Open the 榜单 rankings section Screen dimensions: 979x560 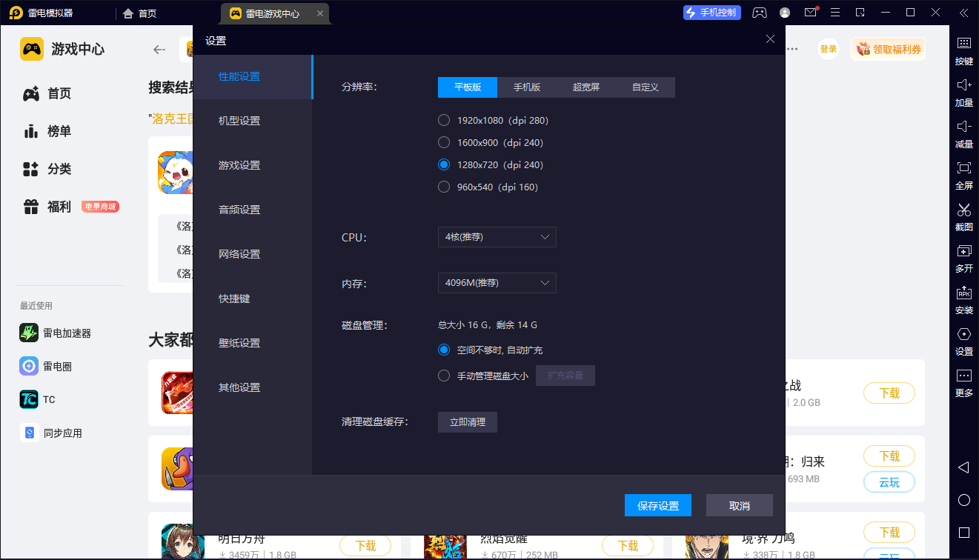coord(48,131)
